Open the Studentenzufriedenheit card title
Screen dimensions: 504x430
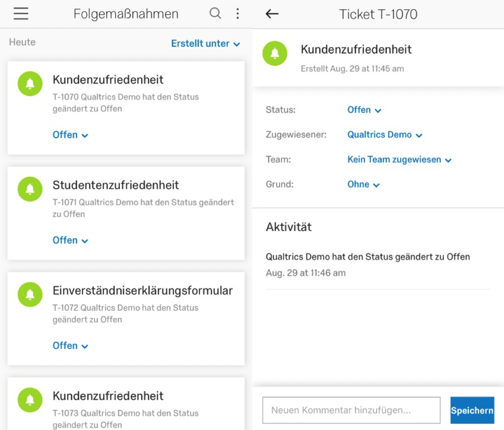[x=116, y=185]
